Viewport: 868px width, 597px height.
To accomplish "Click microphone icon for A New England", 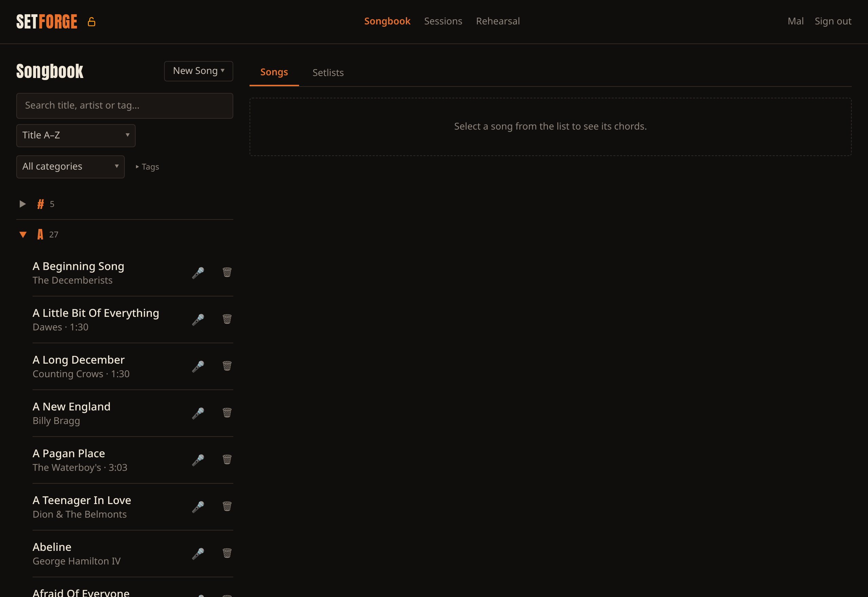I will (198, 413).
